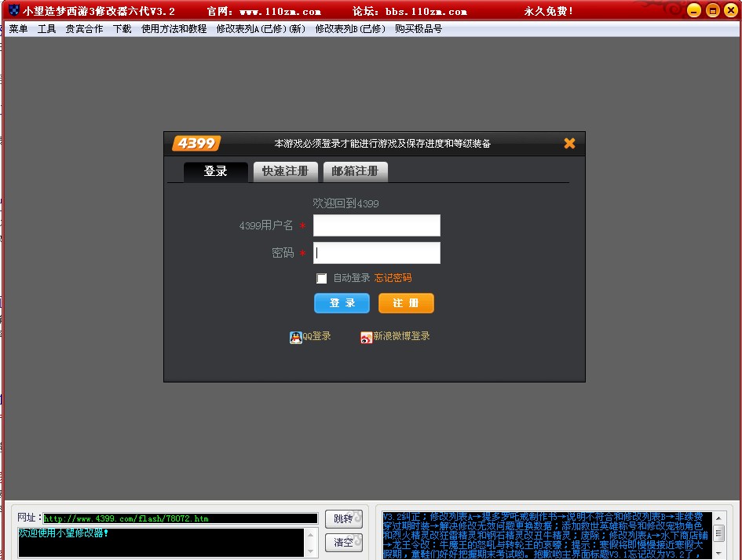This screenshot has width=742, height=560.
Task: Click the app icon in the title bar
Action: tap(14, 10)
